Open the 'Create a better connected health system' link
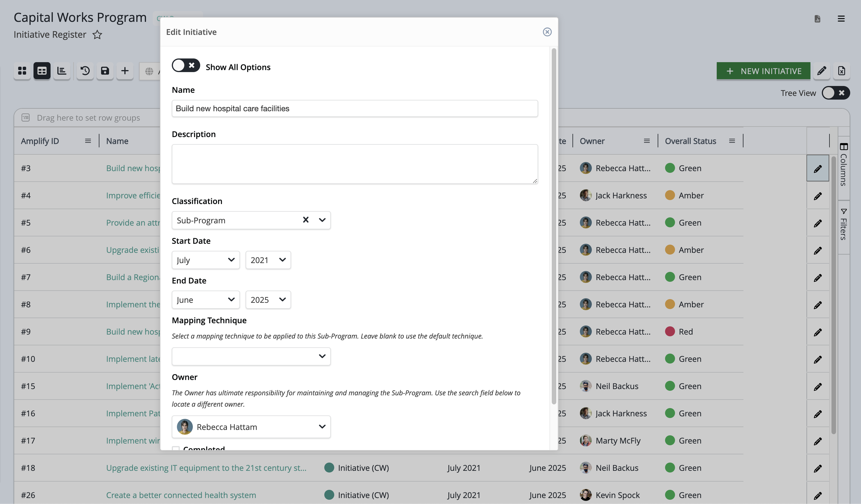The width and height of the screenshot is (861, 504). point(181,495)
